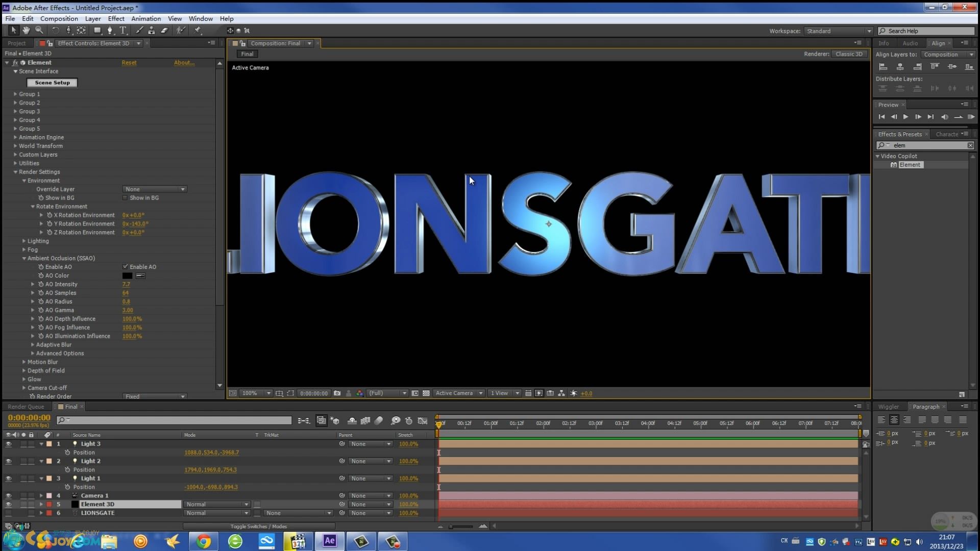
Task: Toggle audio mute in Preview panel
Action: click(944, 117)
